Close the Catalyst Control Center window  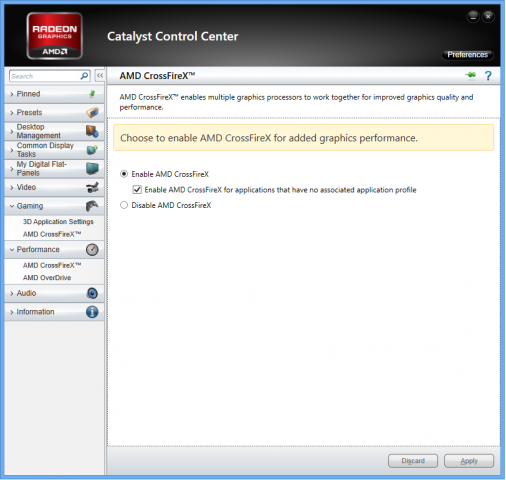tap(488, 16)
